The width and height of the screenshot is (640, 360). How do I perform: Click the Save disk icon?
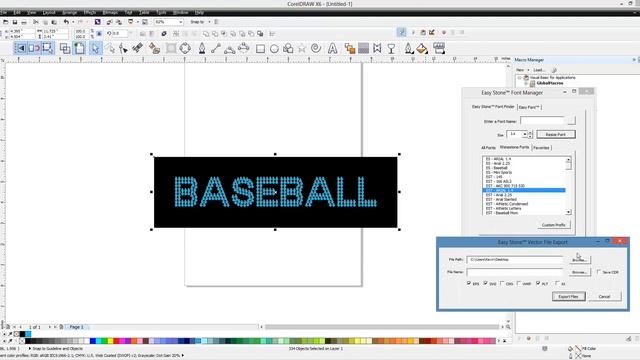15,22
